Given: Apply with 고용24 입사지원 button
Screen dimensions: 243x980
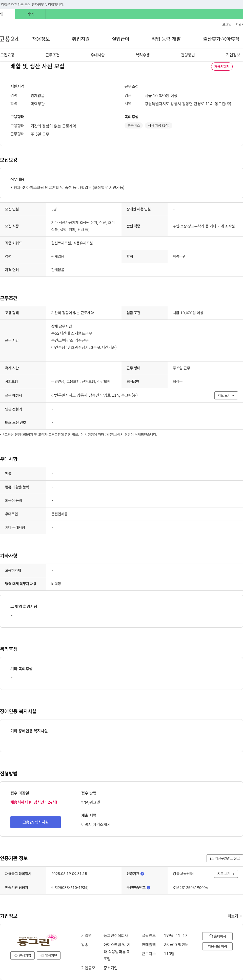Looking at the screenshot, I should pyautogui.click(x=35, y=822).
